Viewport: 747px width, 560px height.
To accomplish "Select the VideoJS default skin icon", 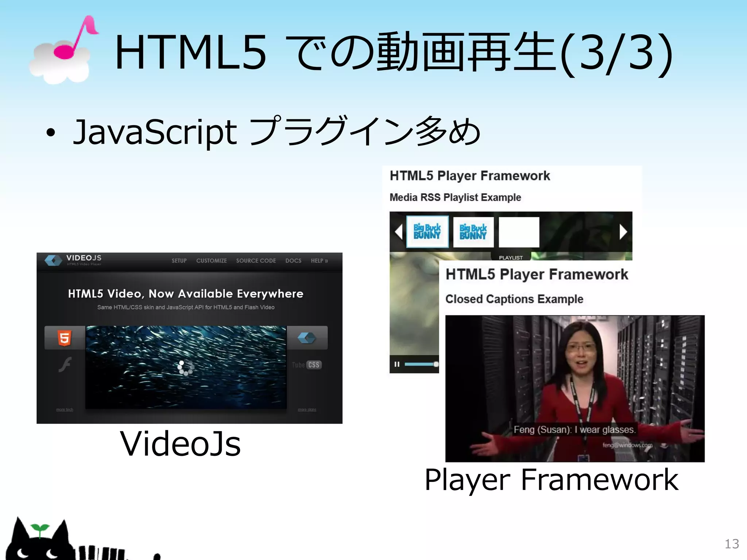I will (307, 338).
